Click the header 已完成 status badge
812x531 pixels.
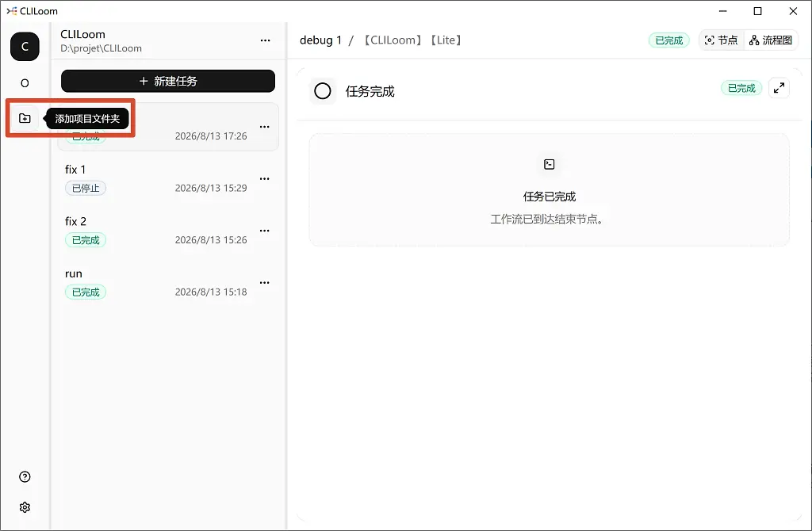(x=669, y=40)
